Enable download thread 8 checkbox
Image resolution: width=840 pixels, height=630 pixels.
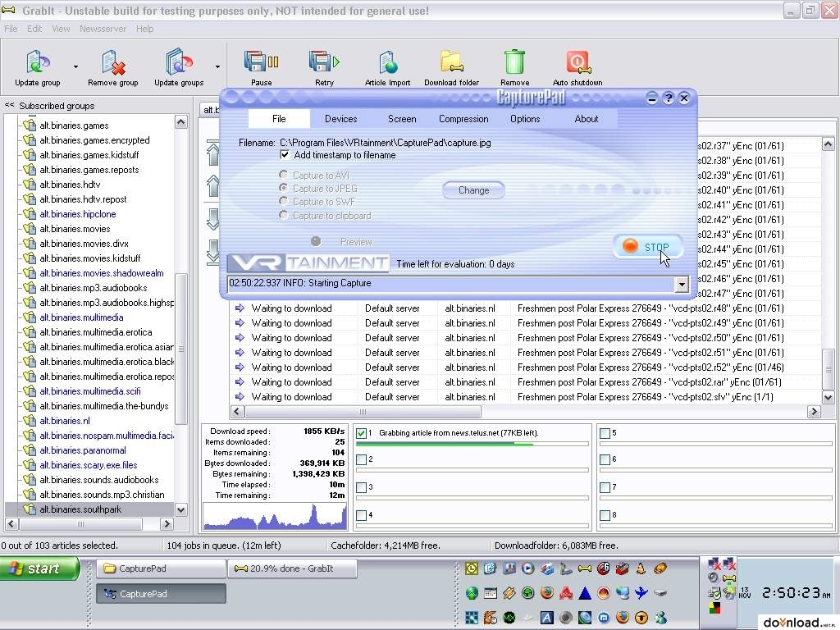pos(605,515)
